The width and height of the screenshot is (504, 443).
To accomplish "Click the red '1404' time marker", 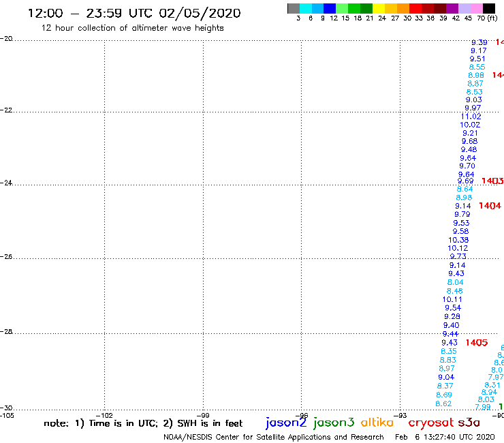I will point(490,206).
